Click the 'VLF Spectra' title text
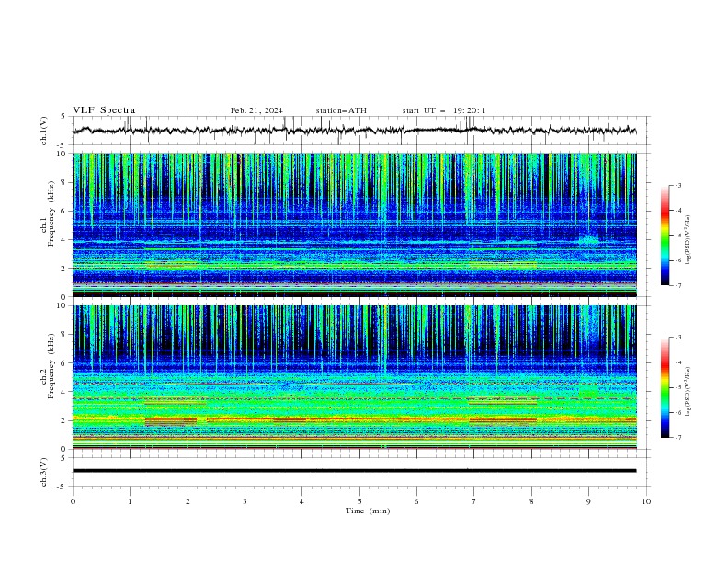 point(104,110)
